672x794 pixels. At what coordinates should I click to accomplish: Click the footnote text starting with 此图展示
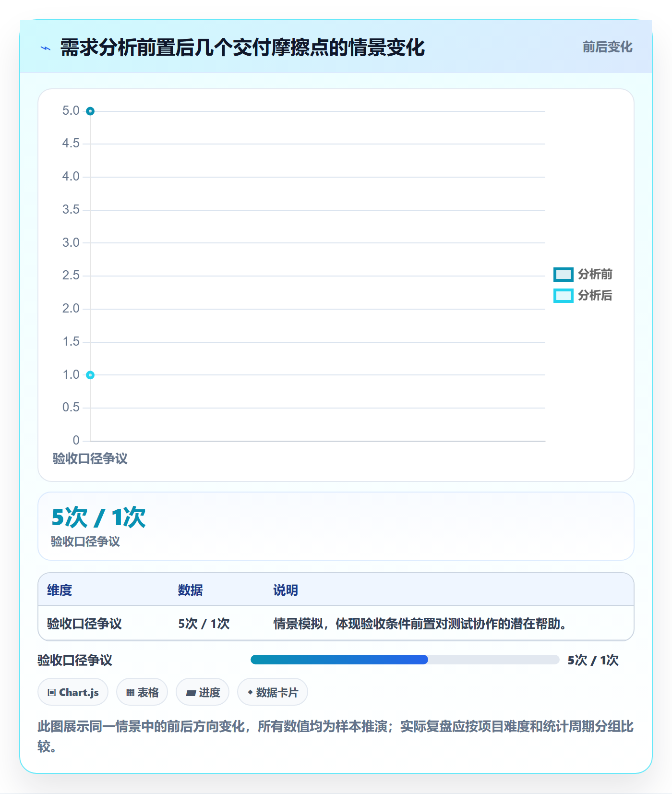pyautogui.click(x=336, y=736)
